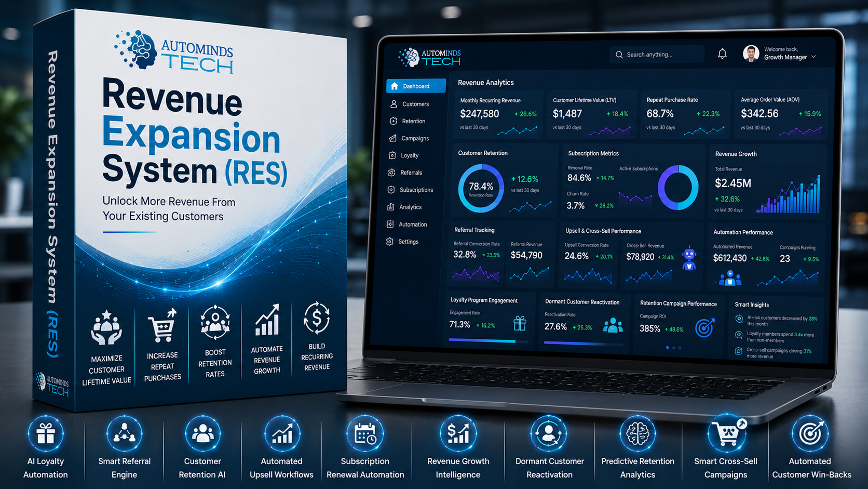Click the Subscriptions sidebar icon

point(391,190)
